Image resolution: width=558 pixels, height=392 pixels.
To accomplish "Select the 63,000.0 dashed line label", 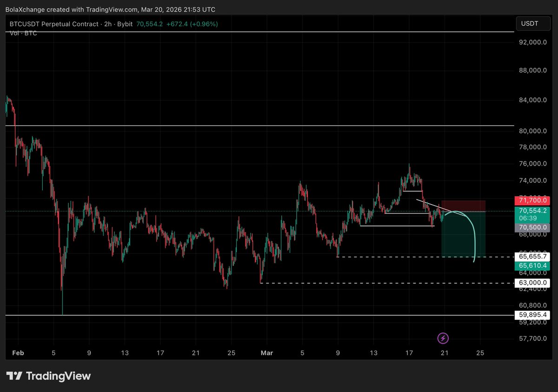I will point(531,282).
